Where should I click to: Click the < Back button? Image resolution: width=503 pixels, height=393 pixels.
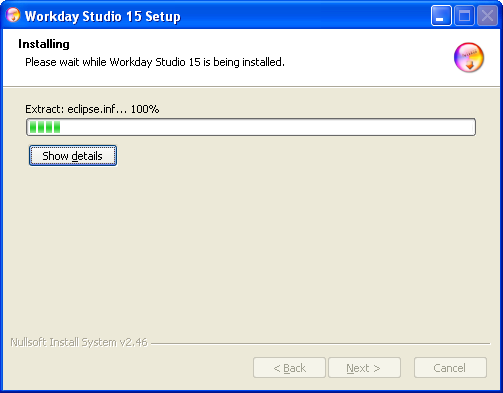tap(289, 368)
